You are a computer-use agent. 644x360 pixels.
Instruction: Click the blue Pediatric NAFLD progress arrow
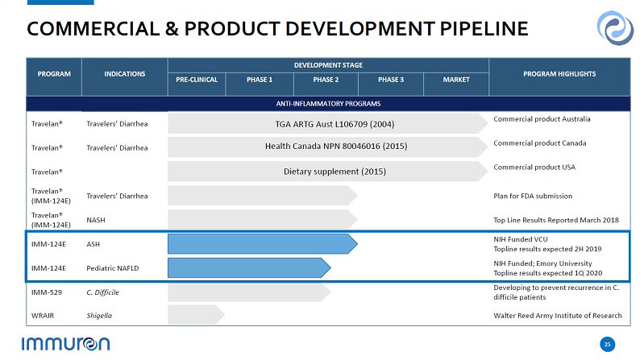coord(249,267)
